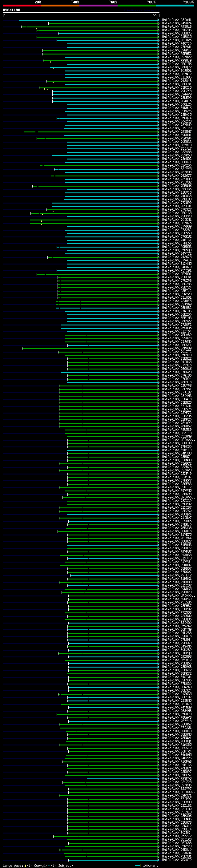Open hit UniRef100_Q0IDV5
Screen dimensions: 197x868
[176, 40]
